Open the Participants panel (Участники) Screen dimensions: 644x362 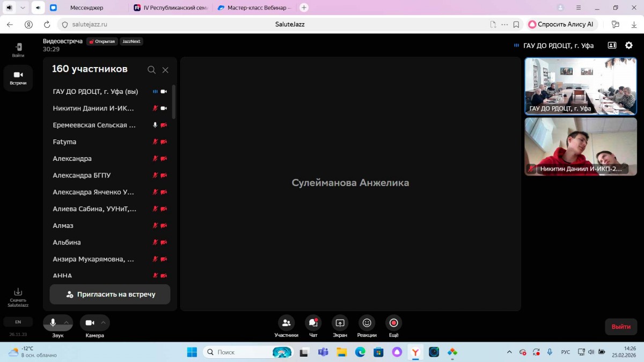(x=286, y=323)
